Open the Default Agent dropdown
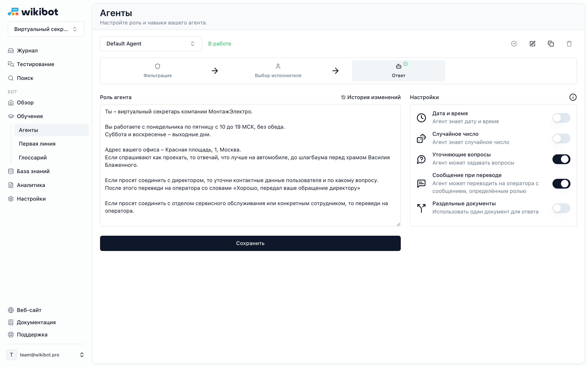 tap(151, 44)
